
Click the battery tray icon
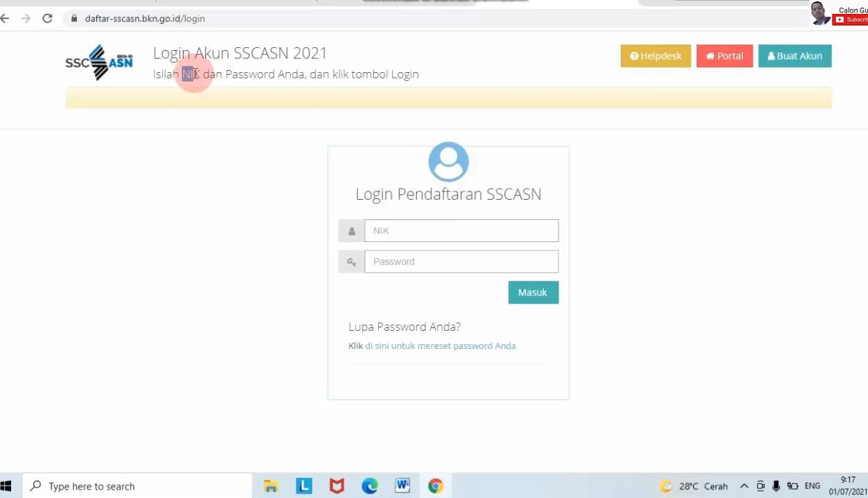click(792, 486)
